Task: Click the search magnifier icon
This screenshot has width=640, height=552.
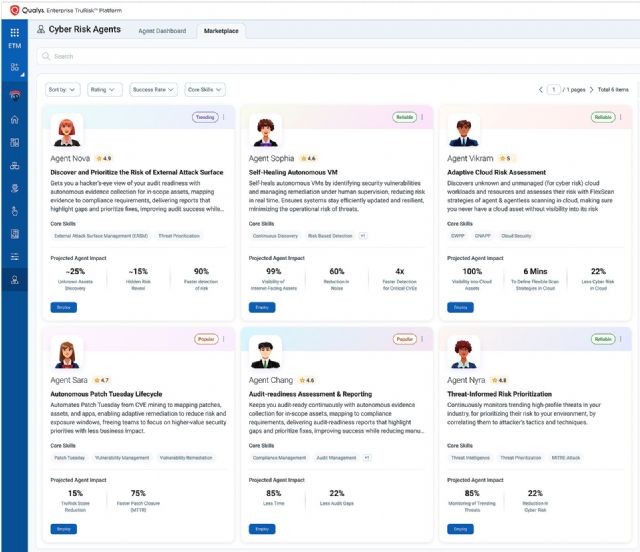Action: pyautogui.click(x=46, y=56)
